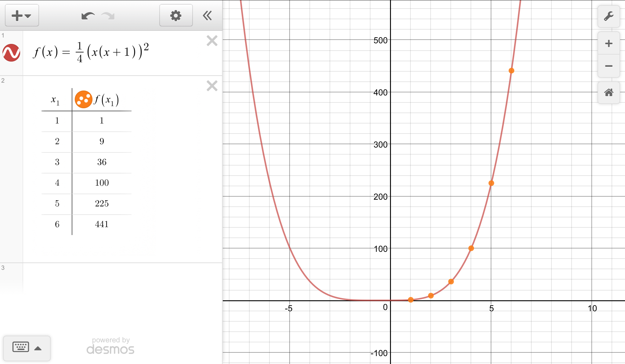Click the redo arrow
This screenshot has height=364, width=625.
coord(108,16)
